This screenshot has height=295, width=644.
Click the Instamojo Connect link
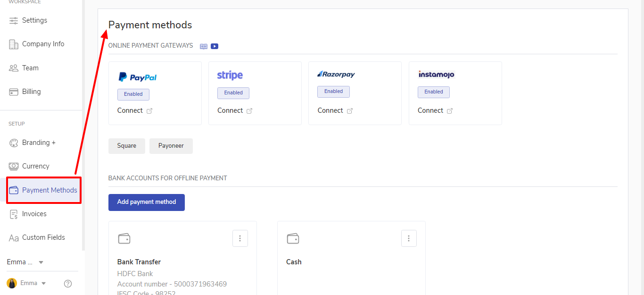[430, 110]
